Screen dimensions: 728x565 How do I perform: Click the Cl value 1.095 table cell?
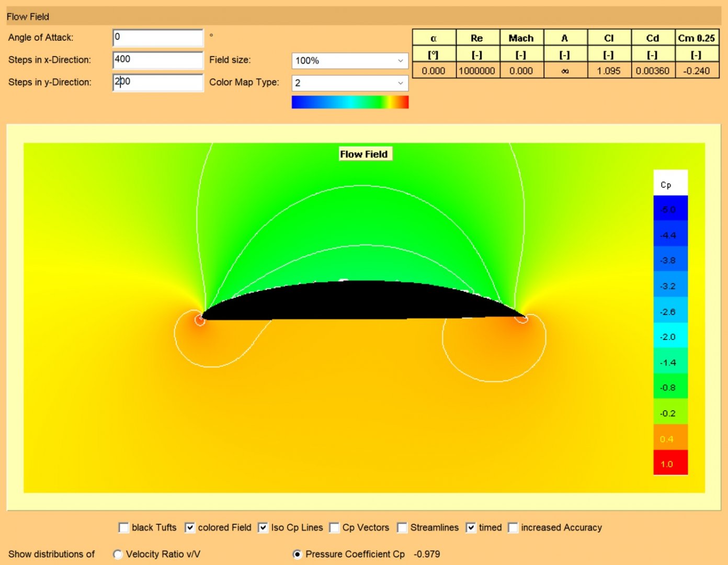click(609, 71)
